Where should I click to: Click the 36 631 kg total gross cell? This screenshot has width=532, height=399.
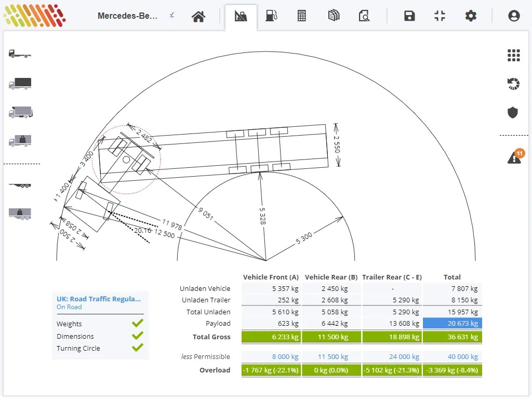point(453,337)
